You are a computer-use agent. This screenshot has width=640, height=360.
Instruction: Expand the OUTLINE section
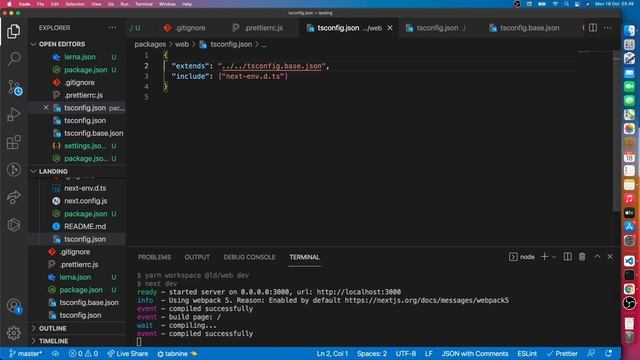point(53,328)
